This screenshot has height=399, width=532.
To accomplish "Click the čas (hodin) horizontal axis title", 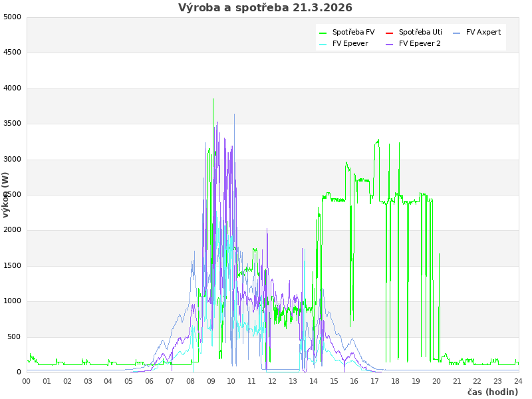I will click(492, 392).
